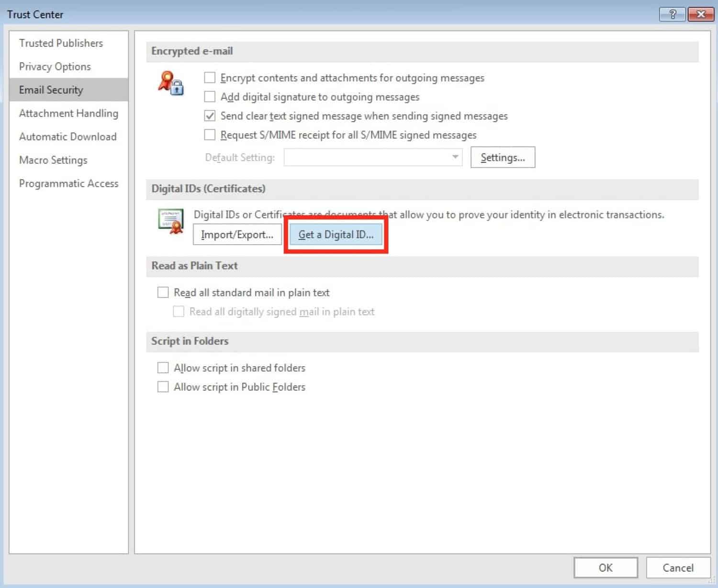Image resolution: width=718 pixels, height=588 pixels.
Task: Allow script in Public Folders
Action: [163, 386]
